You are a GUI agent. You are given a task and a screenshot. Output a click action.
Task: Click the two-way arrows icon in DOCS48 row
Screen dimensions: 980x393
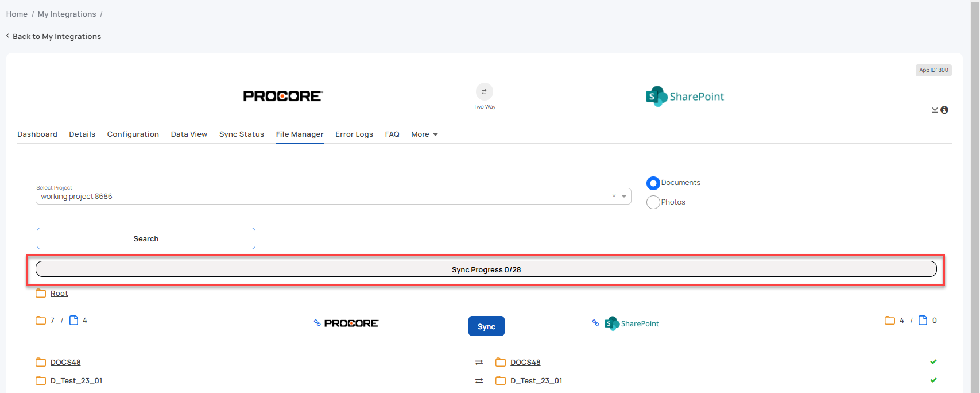pos(479,363)
